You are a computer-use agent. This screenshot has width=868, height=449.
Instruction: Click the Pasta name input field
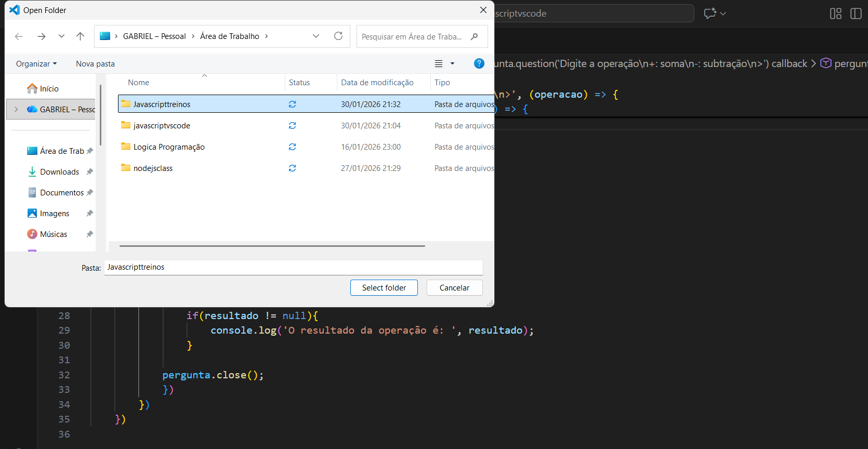[x=293, y=267]
